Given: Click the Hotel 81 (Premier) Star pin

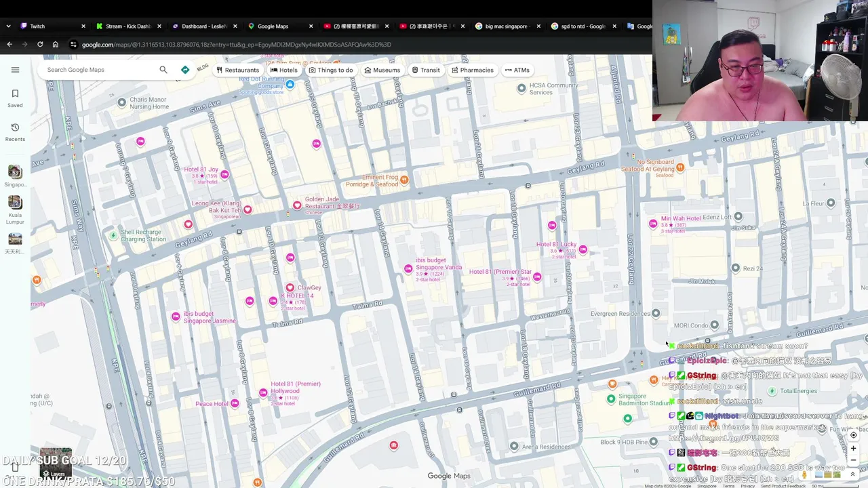Looking at the screenshot, I should pyautogui.click(x=537, y=277).
